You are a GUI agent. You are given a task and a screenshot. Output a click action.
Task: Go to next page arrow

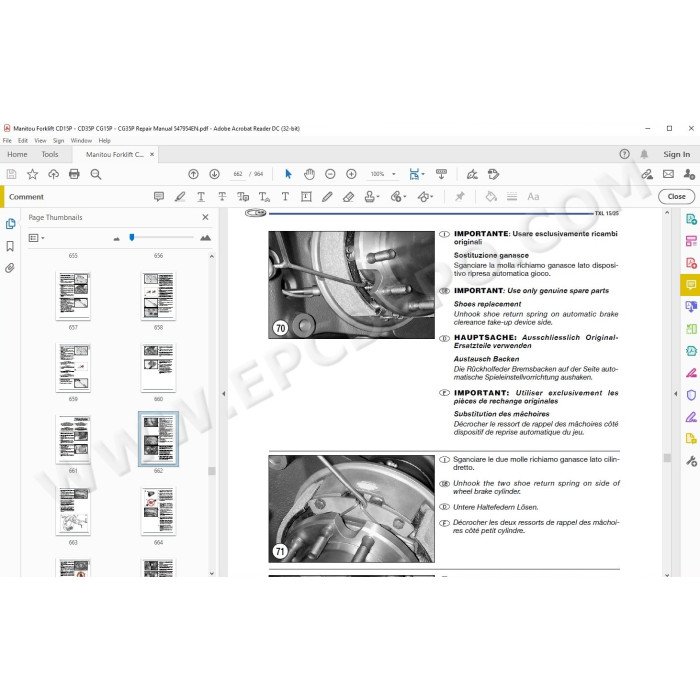214,174
